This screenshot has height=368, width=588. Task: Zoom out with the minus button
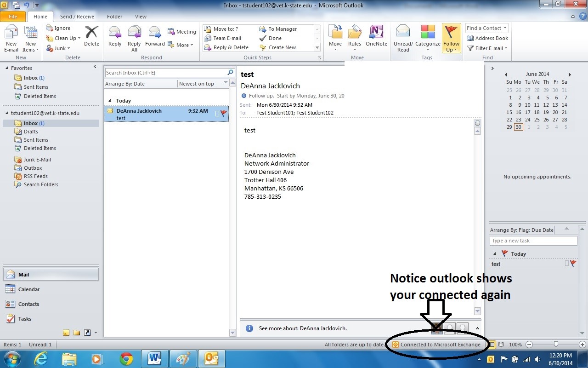[529, 344]
